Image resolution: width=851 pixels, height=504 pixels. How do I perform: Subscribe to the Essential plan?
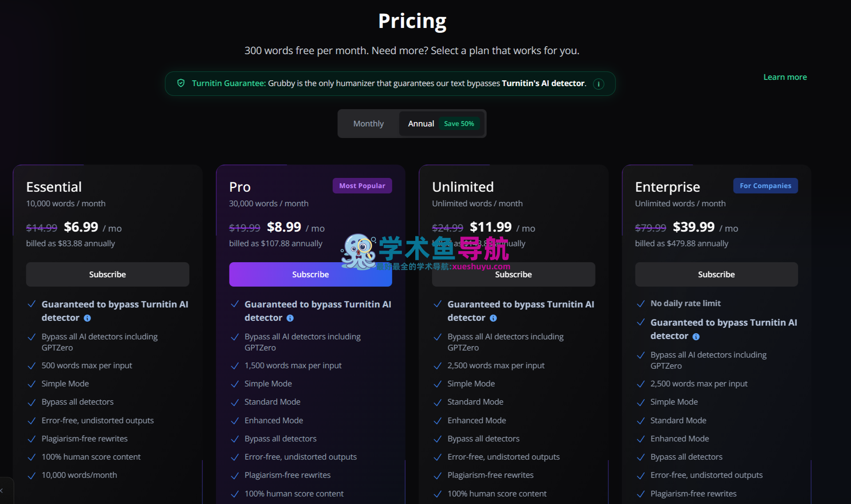click(107, 275)
